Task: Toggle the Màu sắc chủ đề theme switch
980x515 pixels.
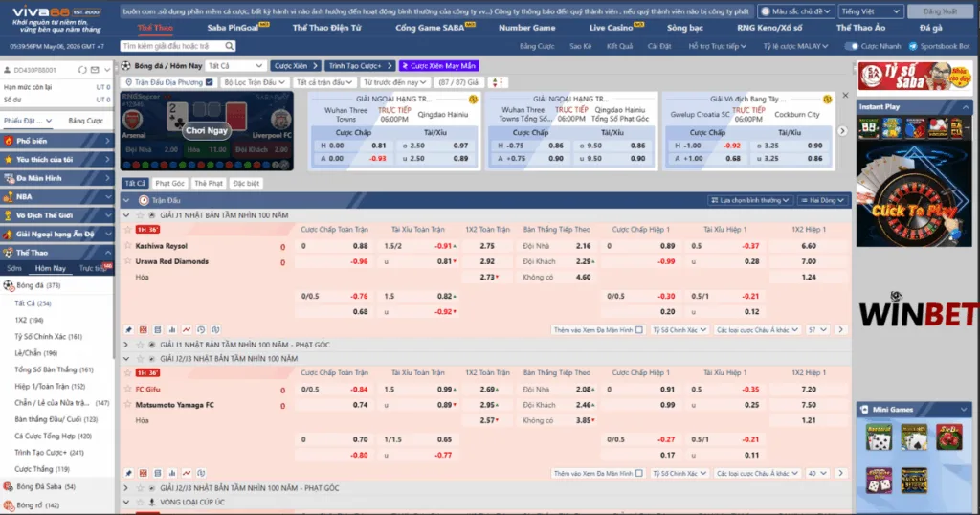Action: (765, 11)
